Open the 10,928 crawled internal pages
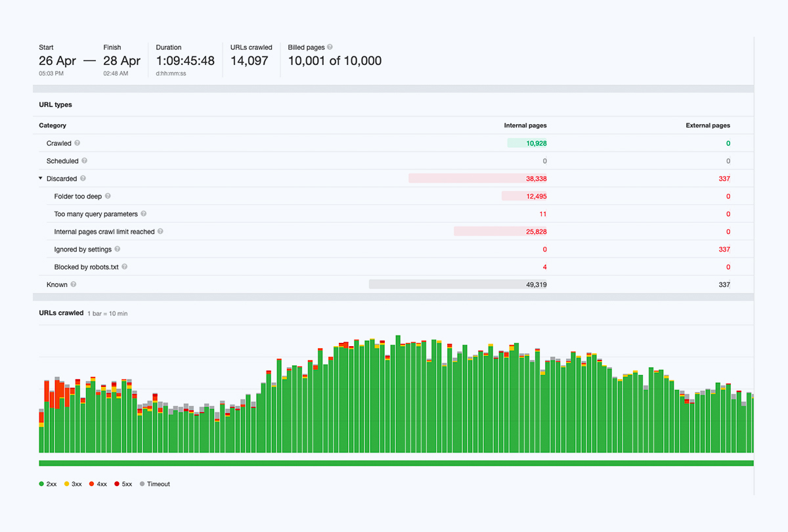 536,143
